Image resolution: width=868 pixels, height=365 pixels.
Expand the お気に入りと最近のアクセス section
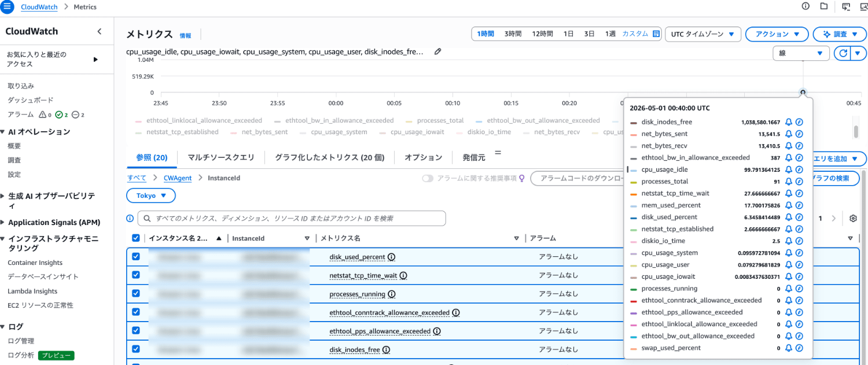[x=95, y=59]
